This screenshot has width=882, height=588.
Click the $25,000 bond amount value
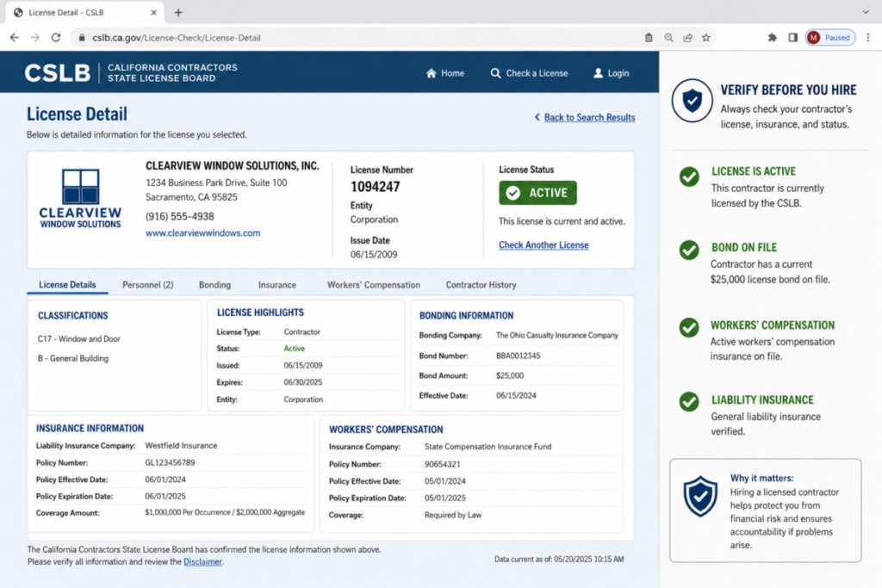(510, 375)
